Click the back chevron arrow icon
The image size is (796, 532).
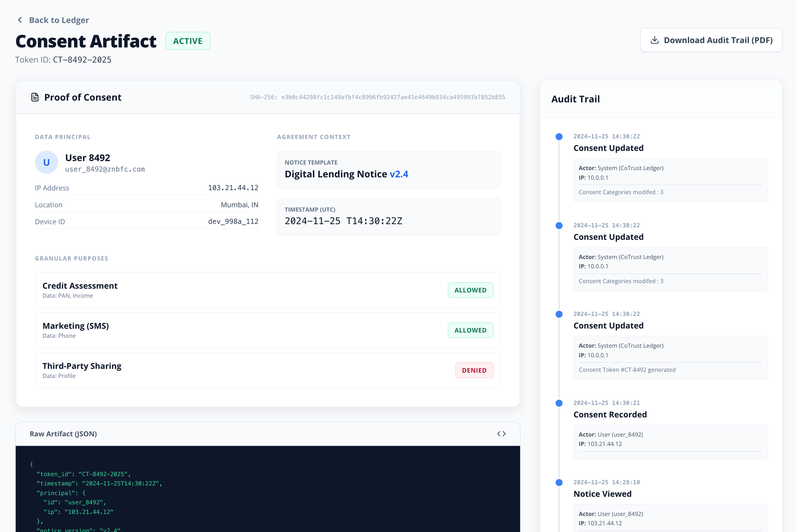[20, 20]
